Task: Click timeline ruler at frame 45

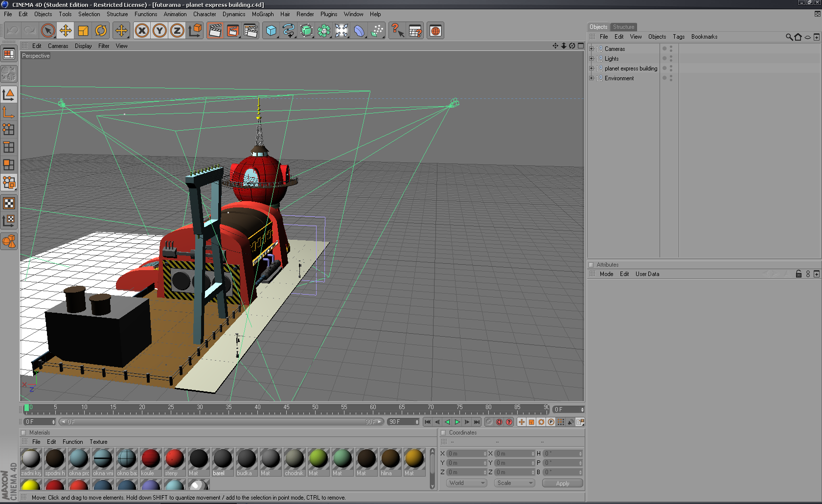Action: (286, 409)
